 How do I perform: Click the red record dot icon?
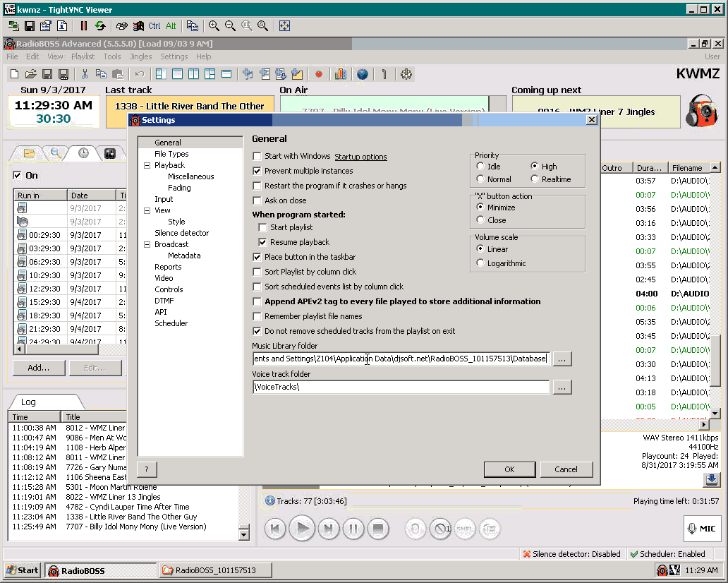[319, 74]
